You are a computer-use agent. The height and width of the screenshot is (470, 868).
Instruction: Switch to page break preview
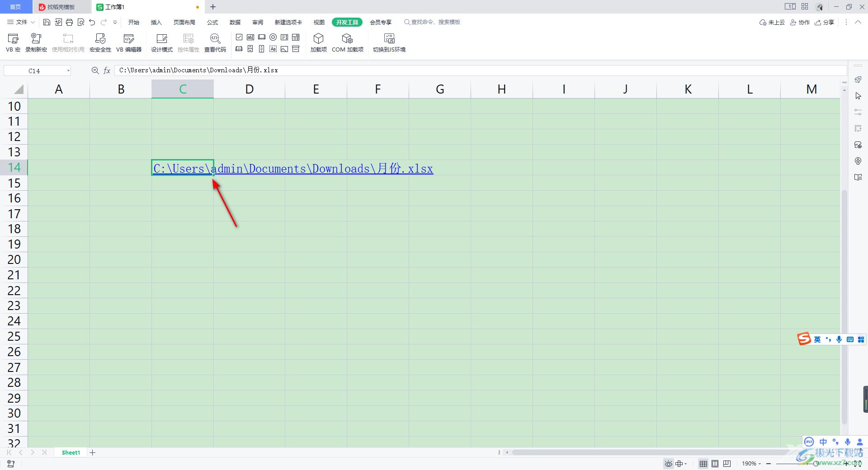[x=727, y=464]
